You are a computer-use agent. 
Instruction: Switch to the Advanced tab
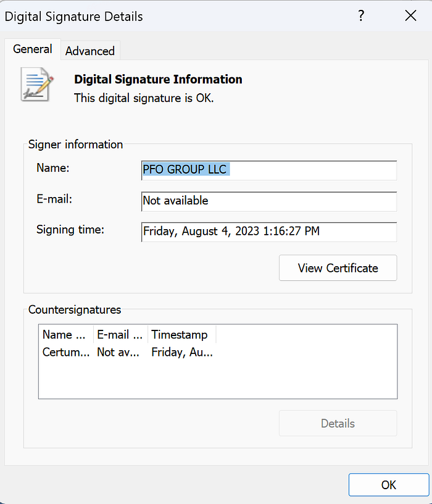point(90,51)
